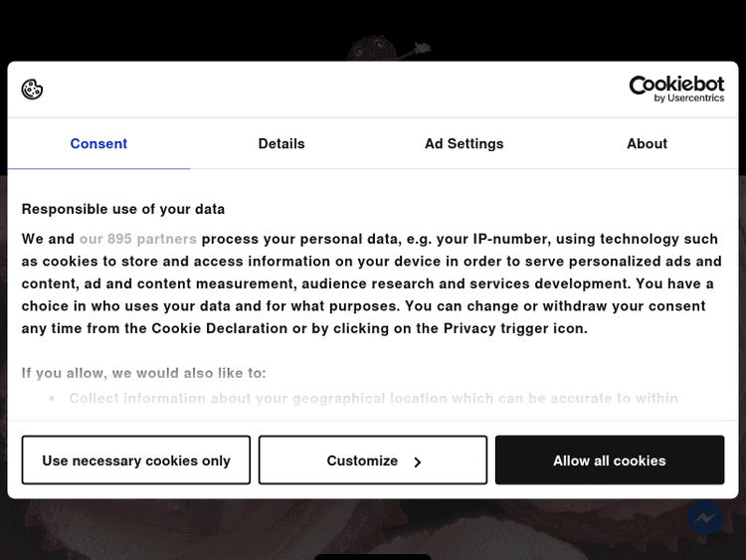Click the 'If you allow, we would also like to:' text
This screenshot has height=560, width=746.
(x=144, y=373)
